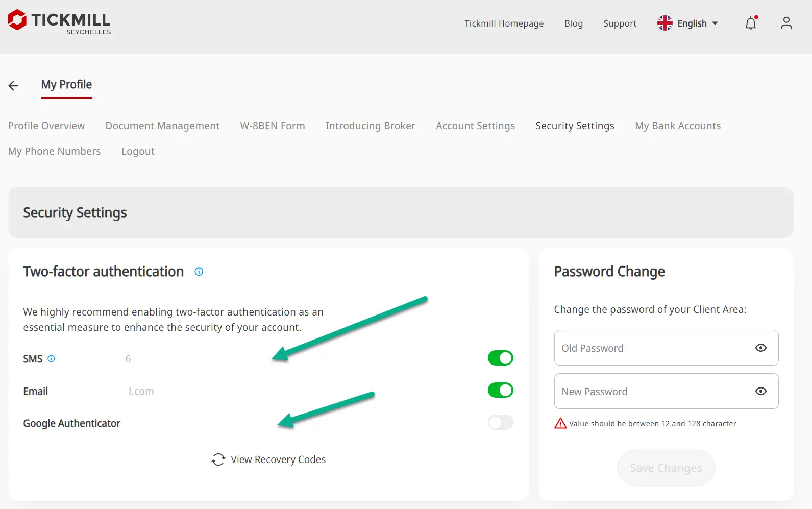812x509 pixels.
Task: Go back with the left arrow
Action: (14, 86)
